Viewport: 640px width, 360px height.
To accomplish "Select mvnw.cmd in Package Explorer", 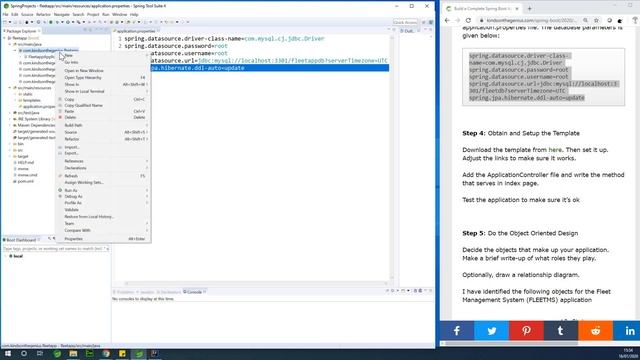I will tap(27, 175).
